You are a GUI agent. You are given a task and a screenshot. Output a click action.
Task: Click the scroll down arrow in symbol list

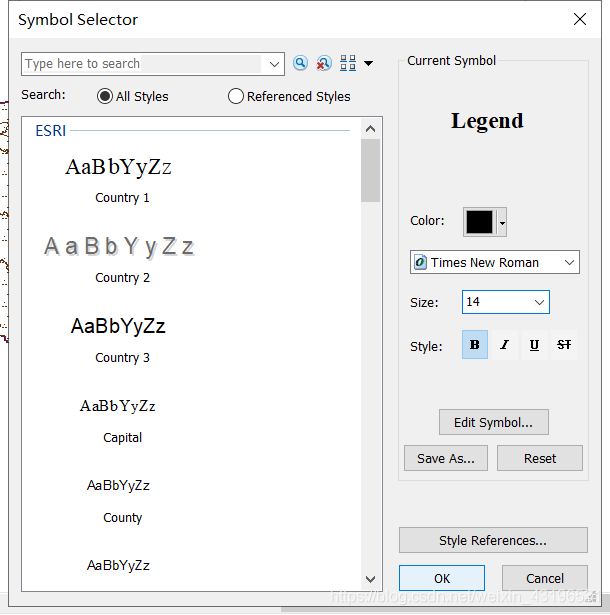(x=370, y=579)
